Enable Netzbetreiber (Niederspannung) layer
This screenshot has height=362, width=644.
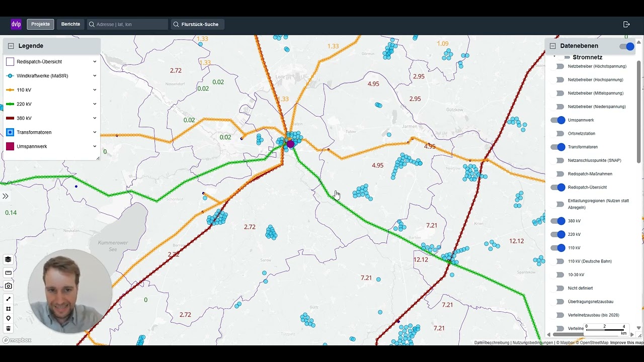point(558,107)
